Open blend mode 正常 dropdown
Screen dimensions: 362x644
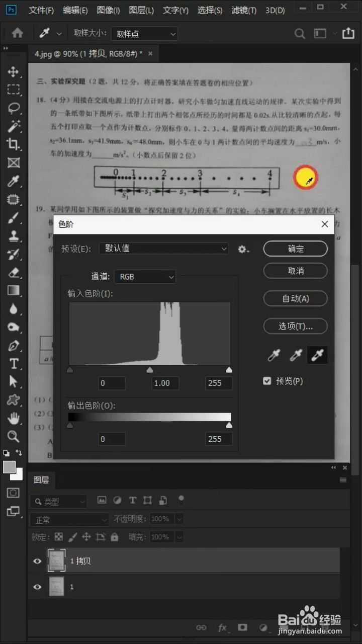pos(69,519)
